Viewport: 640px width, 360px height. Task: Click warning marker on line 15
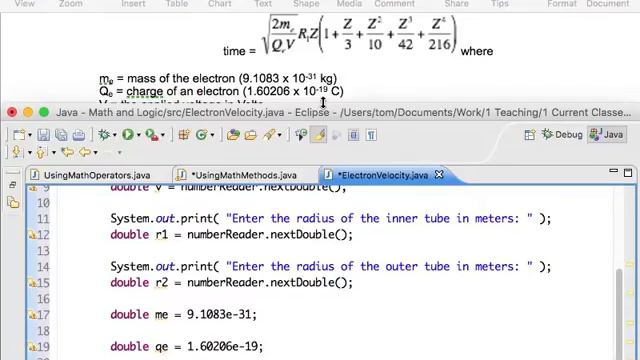tap(32, 283)
